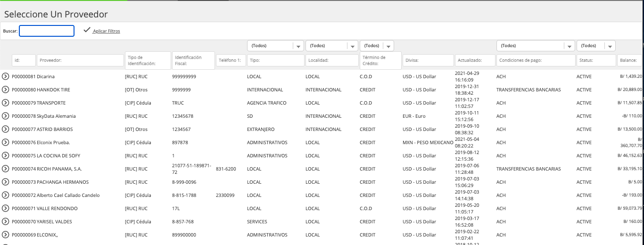This screenshot has width=644, height=245.
Task: Click the Actualizado filter field
Action: pyautogui.click(x=475, y=60)
